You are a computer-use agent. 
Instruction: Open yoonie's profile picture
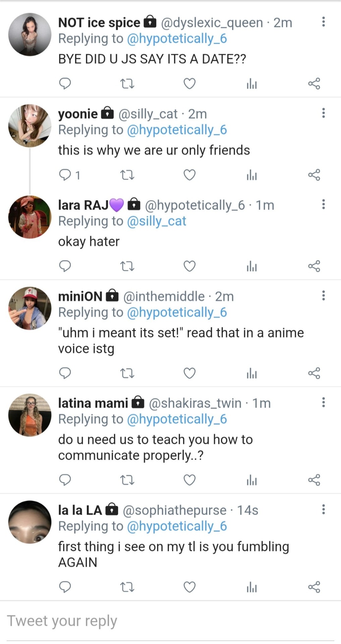(30, 126)
